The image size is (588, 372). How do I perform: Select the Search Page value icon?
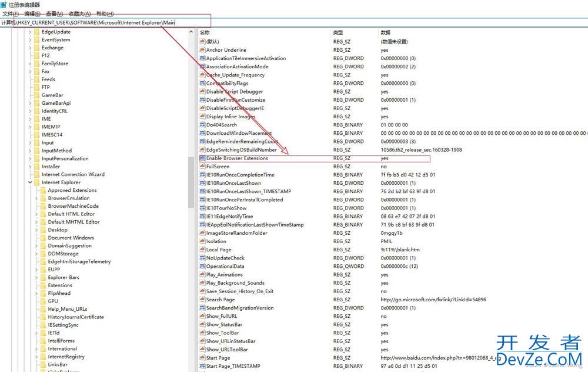click(202, 300)
